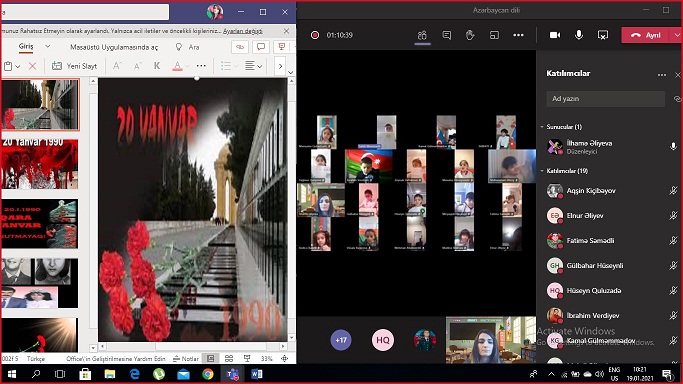Collapse the Katılımcılar (19) section
The height and width of the screenshot is (384, 683).
542,171
